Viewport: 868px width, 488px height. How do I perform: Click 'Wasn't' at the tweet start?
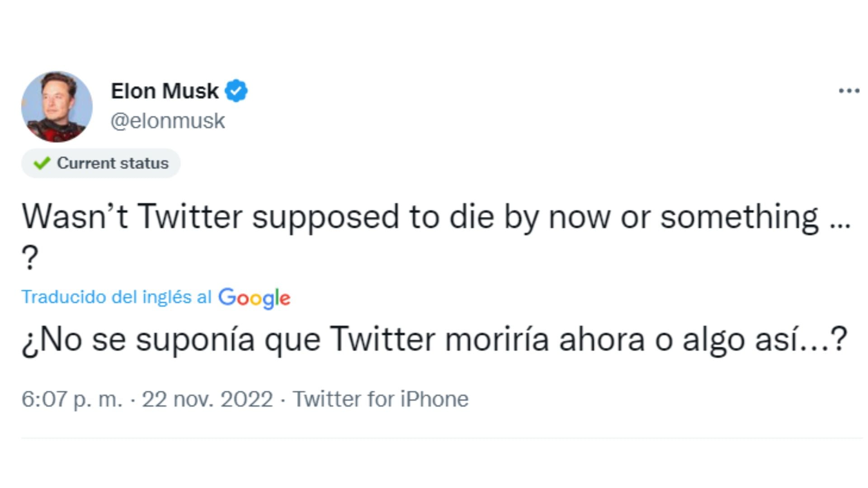pos(75,216)
